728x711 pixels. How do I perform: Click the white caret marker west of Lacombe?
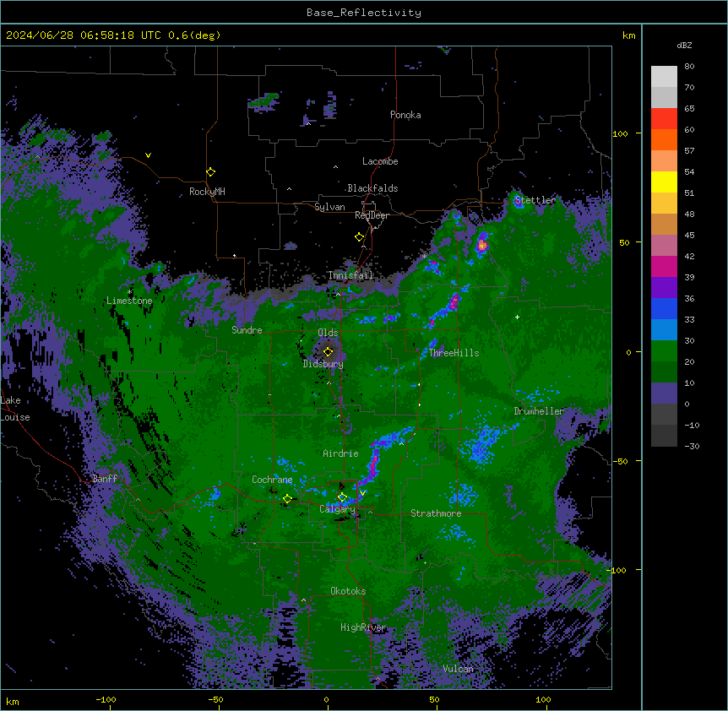click(335, 166)
